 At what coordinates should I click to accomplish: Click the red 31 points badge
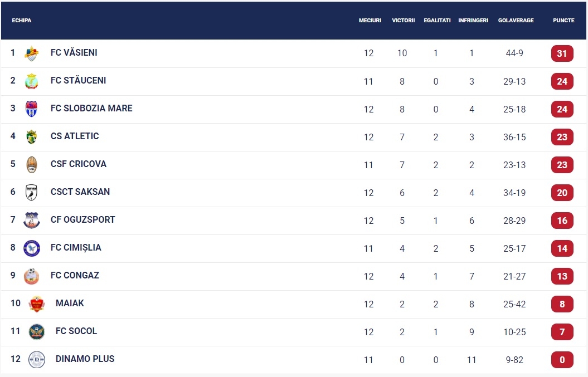tap(562, 53)
